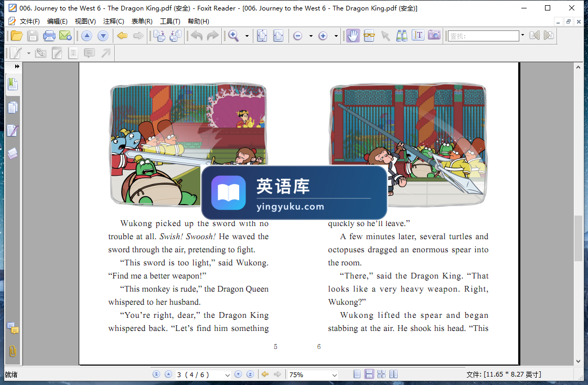This screenshot has height=385, width=588.
Task: Click the typewriter pencil-on-page tool
Action: point(15,53)
